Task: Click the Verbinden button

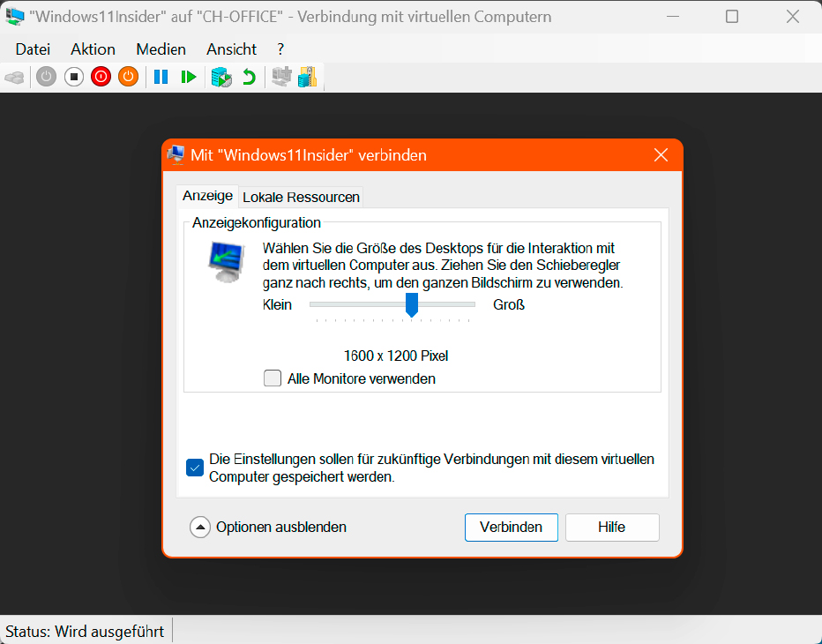Action: 512,527
